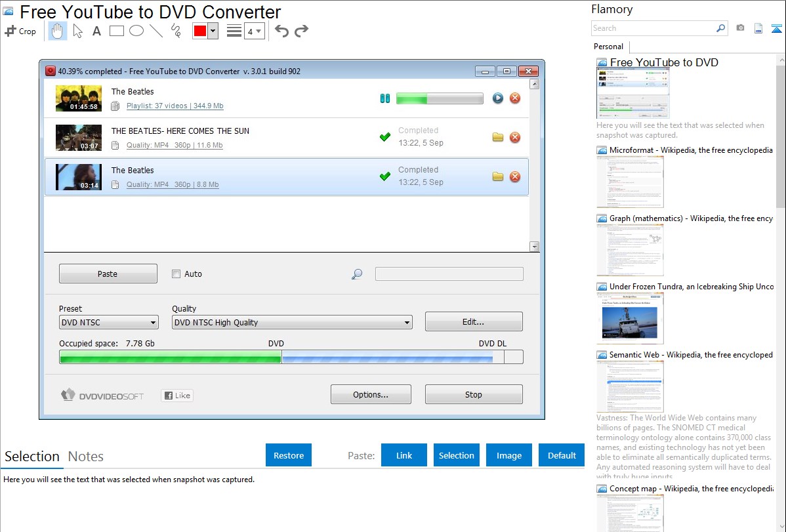Remove the 8.8 Mb Beatles video
The height and width of the screenshot is (532, 786).
pos(515,176)
